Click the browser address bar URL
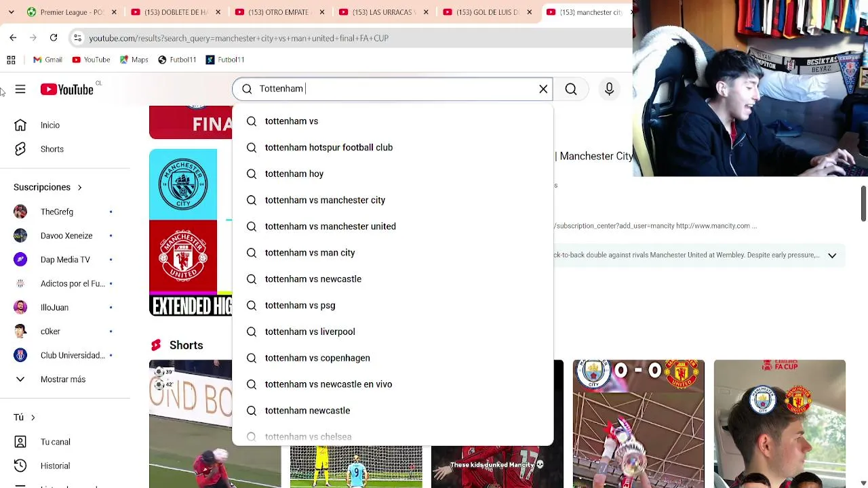This screenshot has height=488, width=868. pos(239,38)
